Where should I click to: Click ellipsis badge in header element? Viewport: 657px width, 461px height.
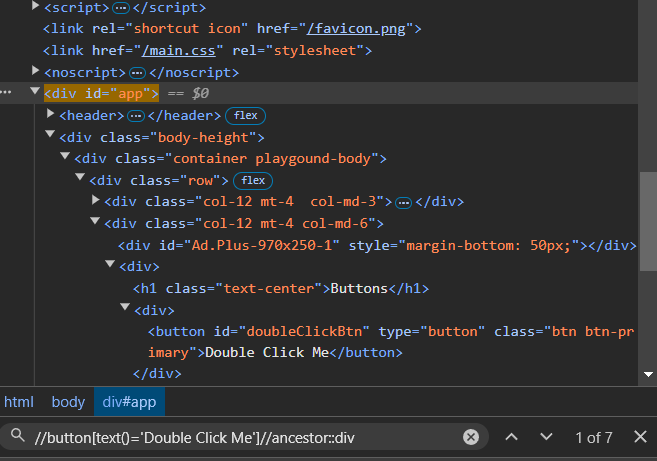coord(137,116)
